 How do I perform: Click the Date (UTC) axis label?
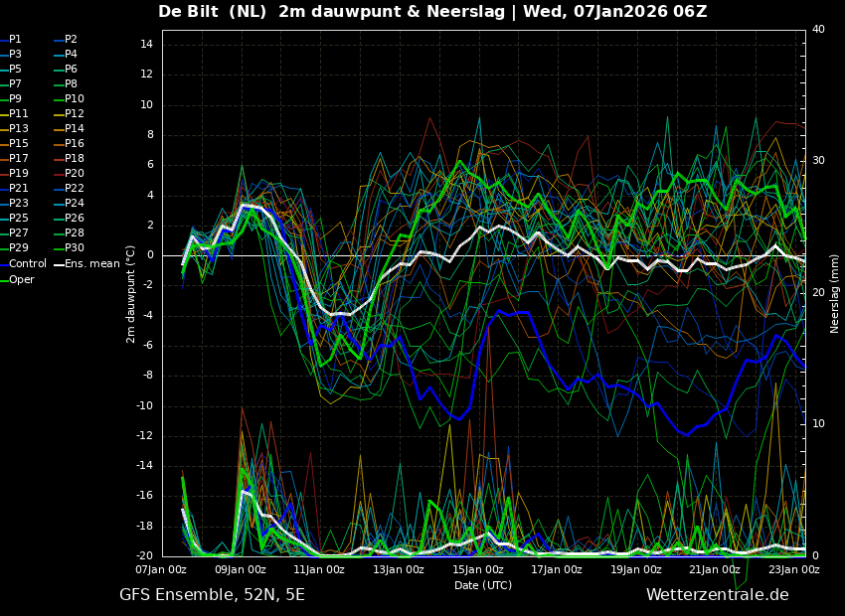pyautogui.click(x=483, y=585)
